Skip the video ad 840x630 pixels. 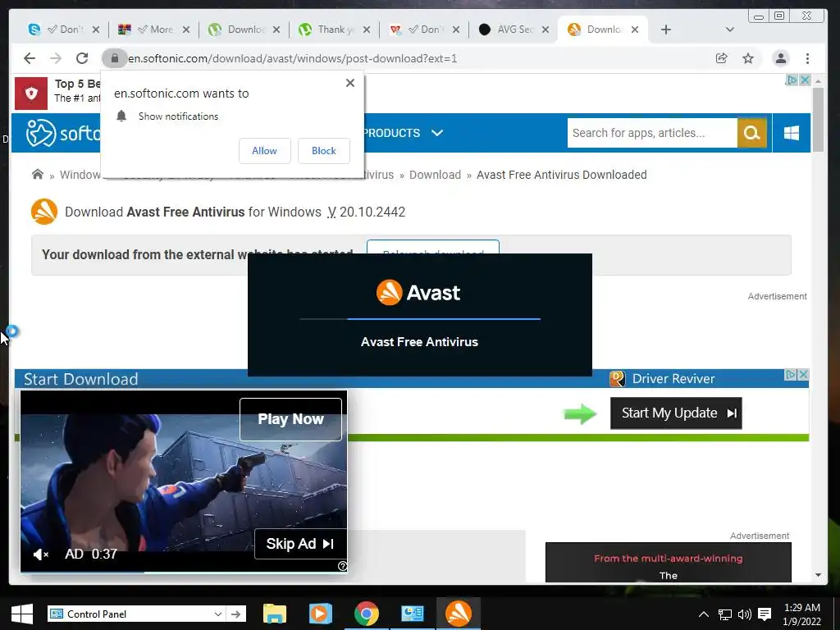tap(300, 544)
